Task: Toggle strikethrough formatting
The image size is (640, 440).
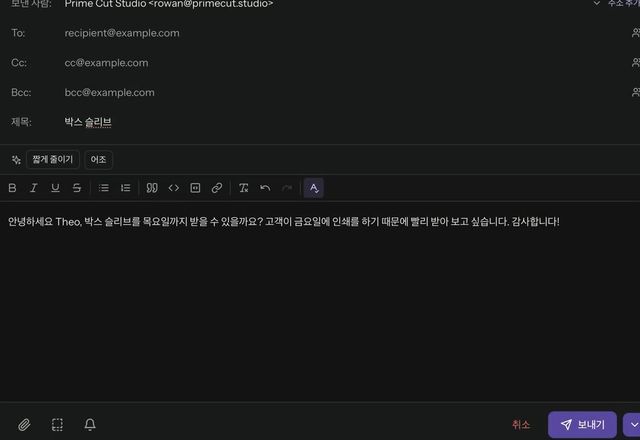Action: [x=77, y=188]
